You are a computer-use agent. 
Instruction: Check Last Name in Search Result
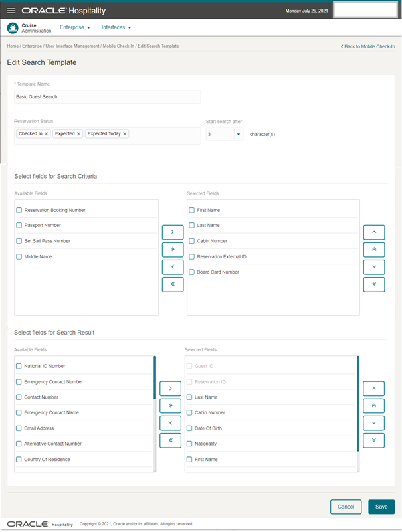tap(189, 397)
